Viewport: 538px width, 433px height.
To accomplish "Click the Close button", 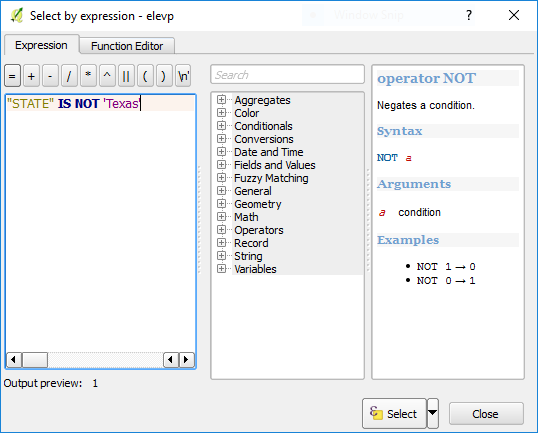I will coord(486,414).
